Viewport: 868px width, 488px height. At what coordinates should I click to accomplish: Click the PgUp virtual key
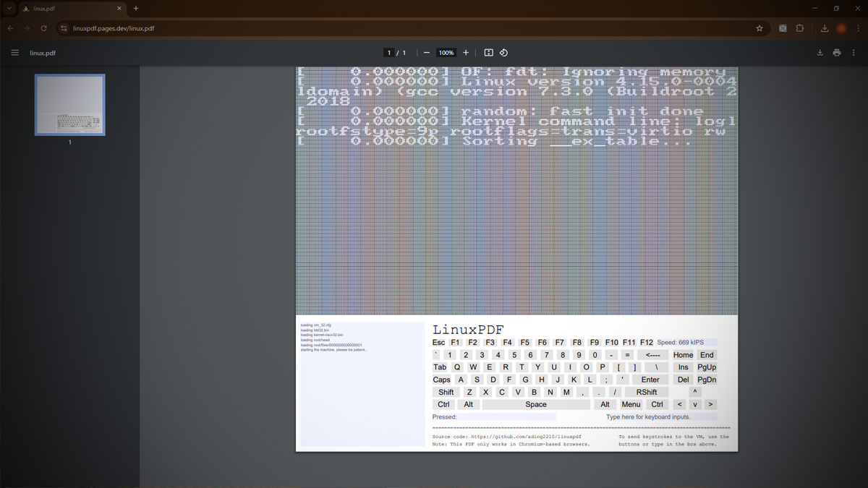[x=707, y=367]
